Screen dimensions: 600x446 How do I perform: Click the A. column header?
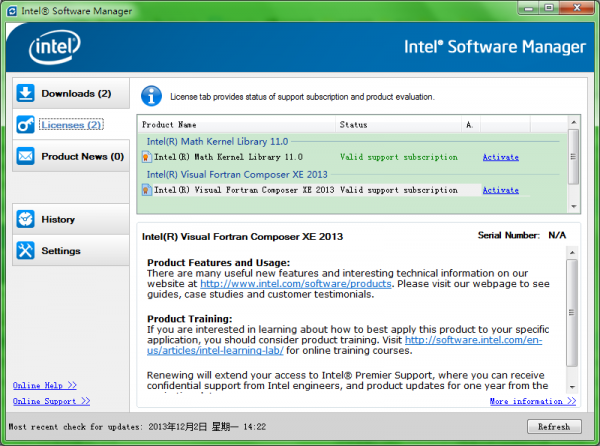(x=471, y=125)
